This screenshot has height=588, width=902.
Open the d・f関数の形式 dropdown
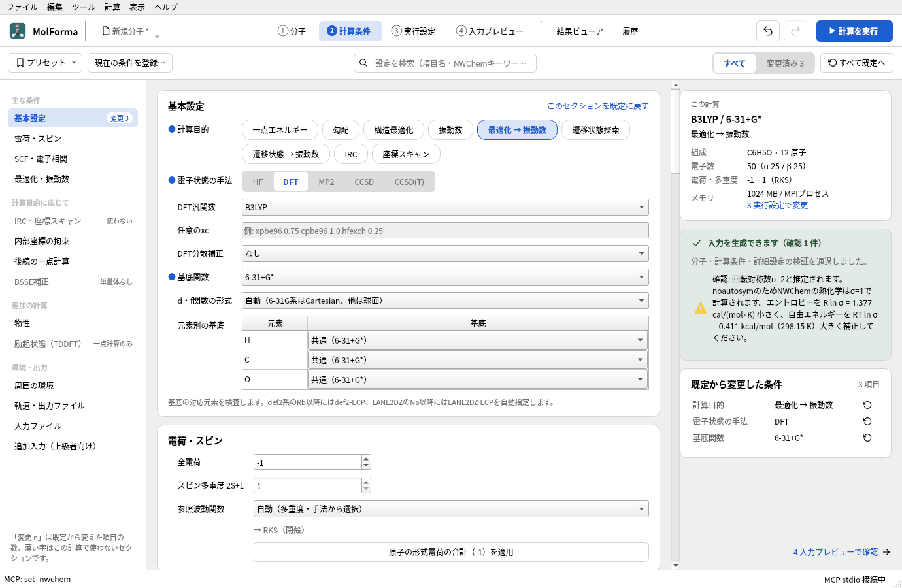click(445, 301)
